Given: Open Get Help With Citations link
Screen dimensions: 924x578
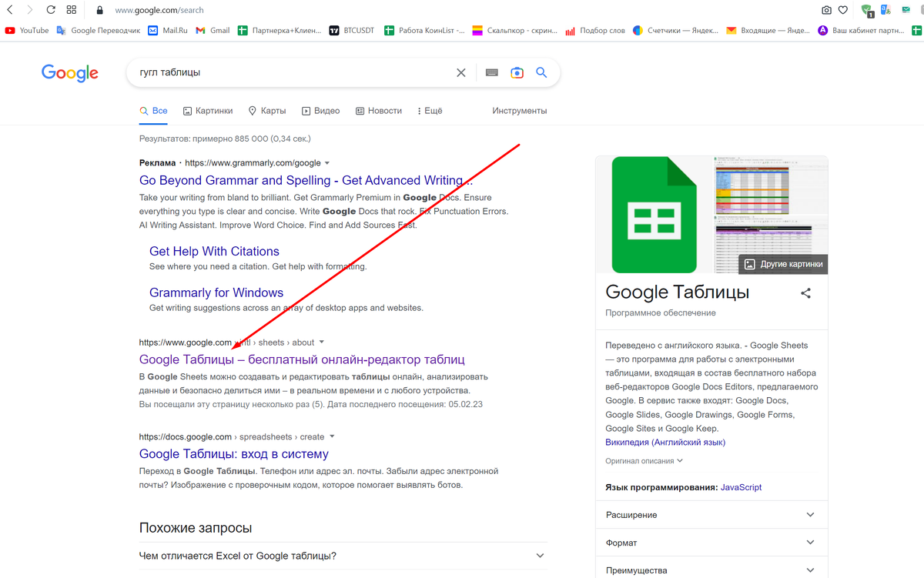Looking at the screenshot, I should (x=214, y=251).
